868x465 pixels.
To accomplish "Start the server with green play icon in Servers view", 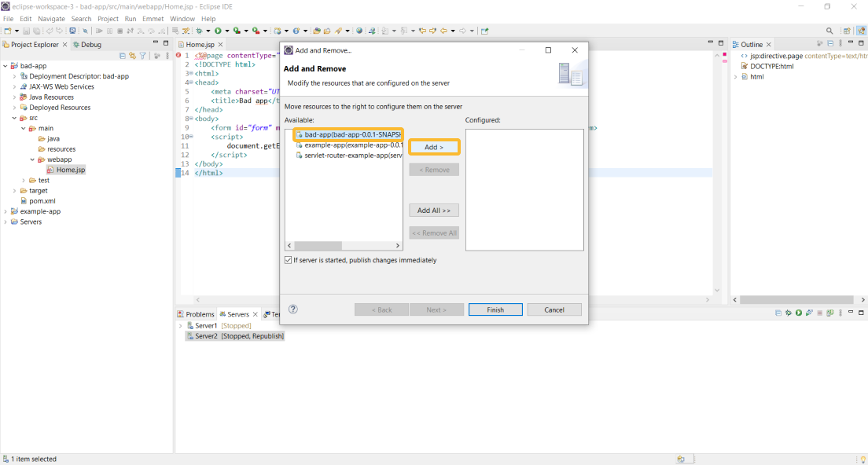I will [799, 313].
